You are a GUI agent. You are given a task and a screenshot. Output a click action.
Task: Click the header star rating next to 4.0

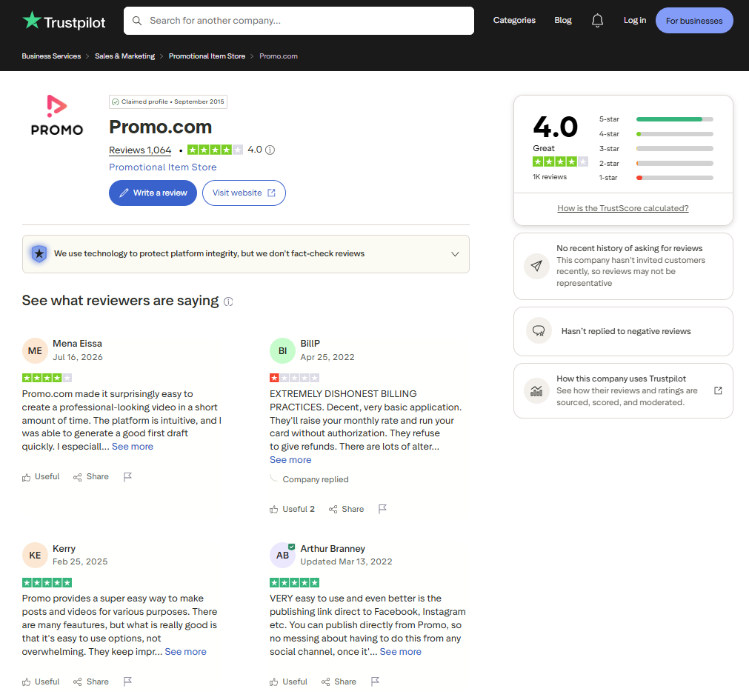(x=215, y=150)
